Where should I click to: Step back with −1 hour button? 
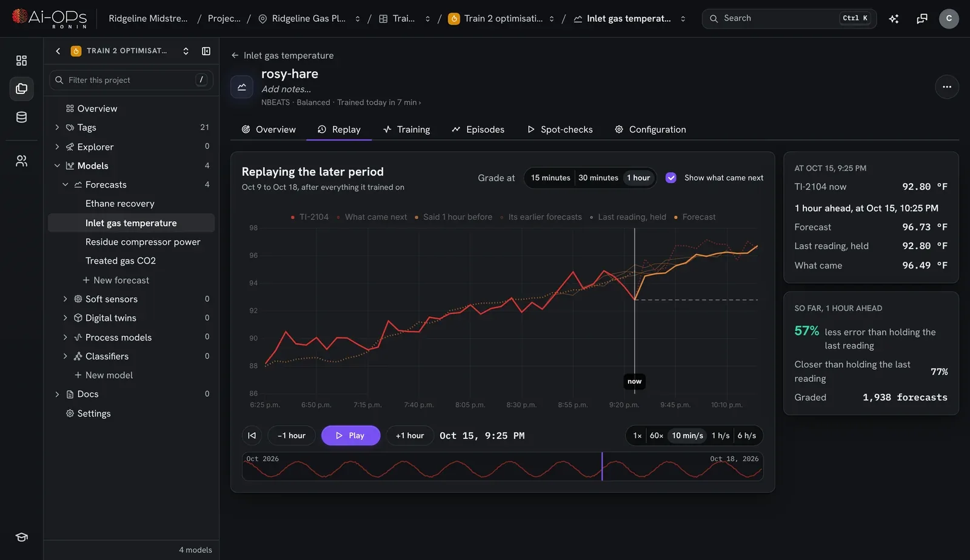292,435
